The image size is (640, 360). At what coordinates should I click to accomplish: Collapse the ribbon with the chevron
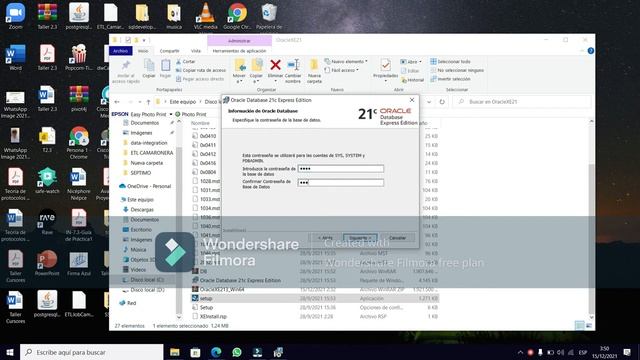582,51
